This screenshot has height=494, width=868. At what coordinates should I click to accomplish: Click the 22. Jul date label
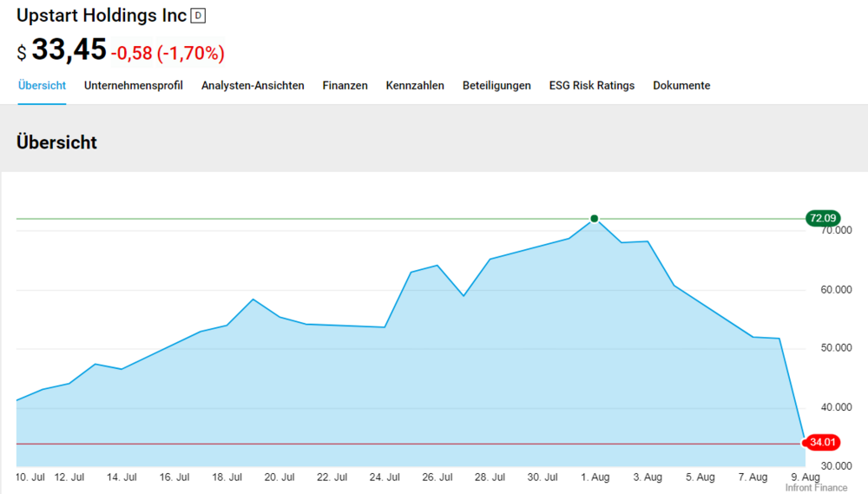pos(332,477)
